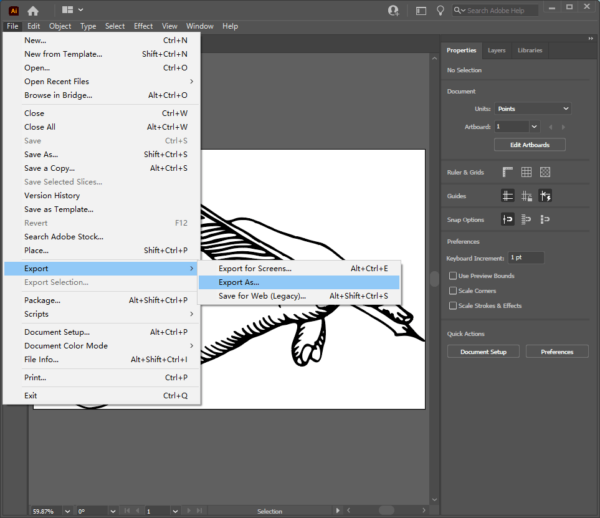Choose Save for Web (Legacy)... option
Image resolution: width=600 pixels, height=518 pixels.
(x=299, y=296)
